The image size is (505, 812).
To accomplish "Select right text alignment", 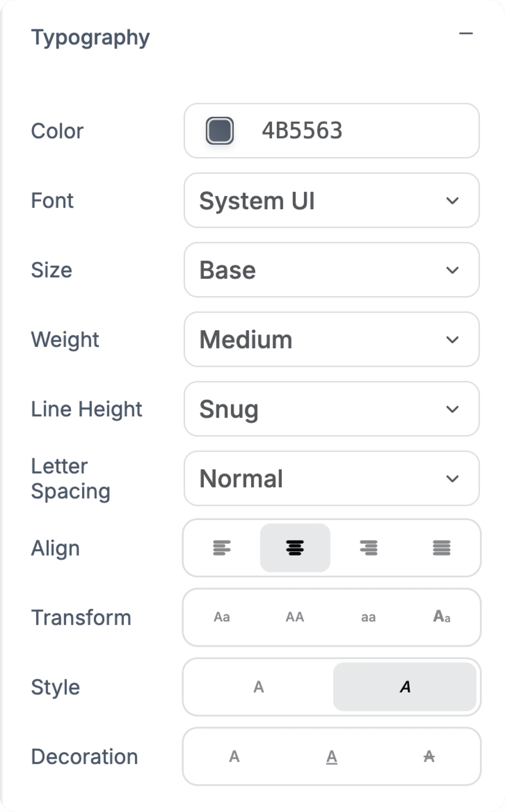I will [368, 548].
